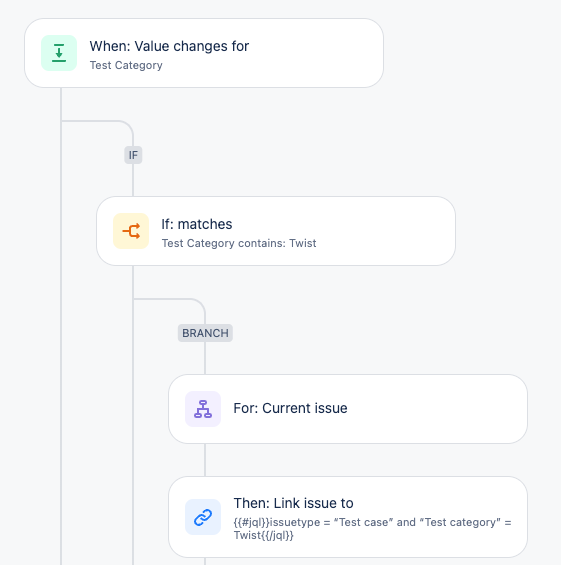Open the 'If: matches' condition title
The image size is (561, 565).
196,224
